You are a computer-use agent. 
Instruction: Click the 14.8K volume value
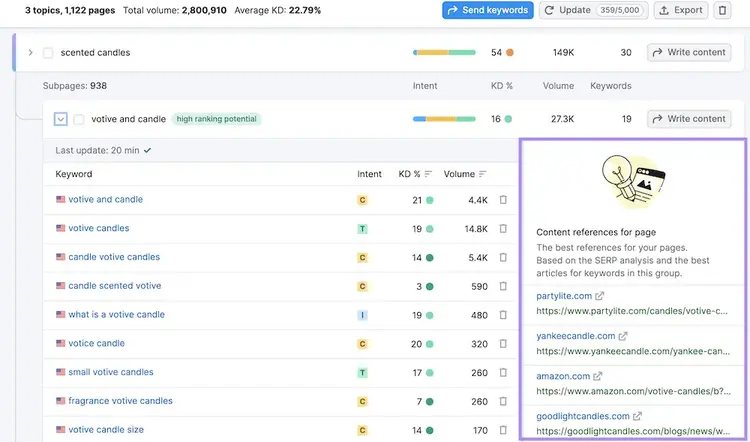pos(476,229)
